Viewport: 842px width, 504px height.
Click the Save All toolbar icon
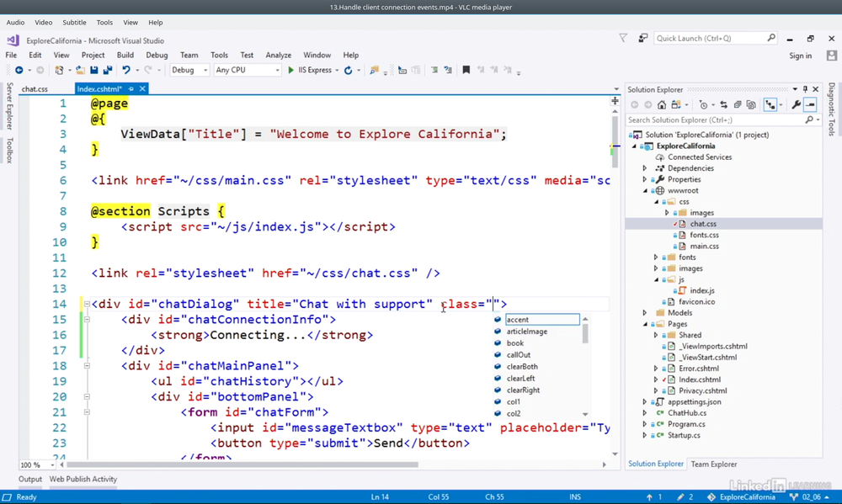click(x=108, y=71)
